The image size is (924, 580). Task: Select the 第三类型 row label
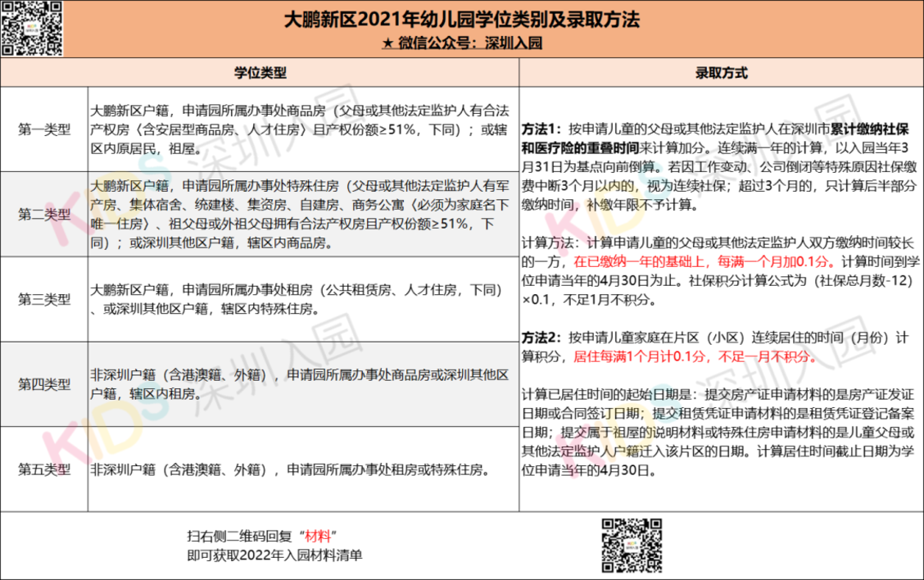[44, 299]
